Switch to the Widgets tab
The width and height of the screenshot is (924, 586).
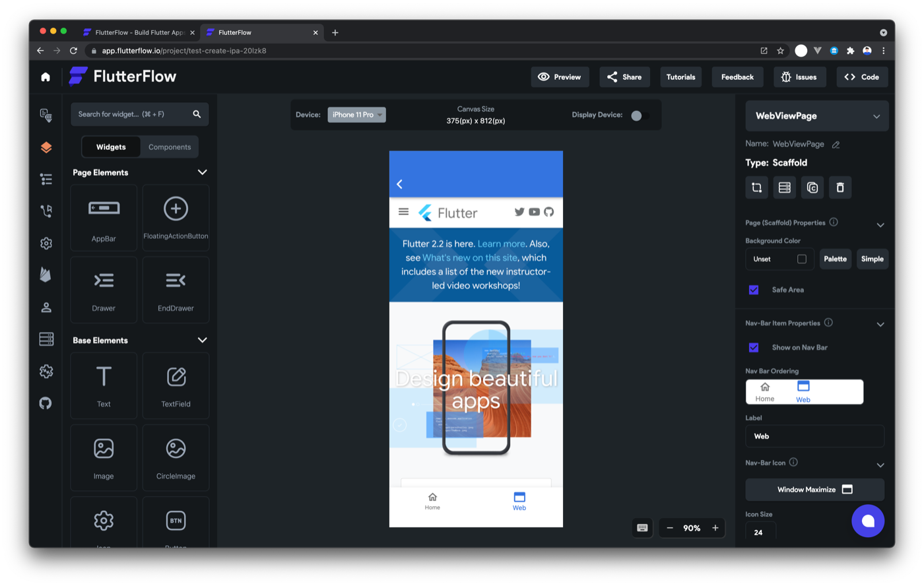point(111,147)
